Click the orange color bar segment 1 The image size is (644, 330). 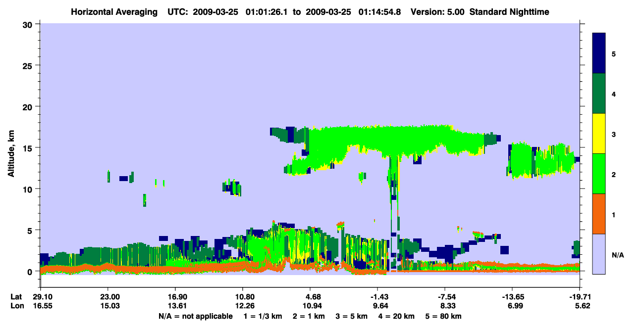coord(599,214)
